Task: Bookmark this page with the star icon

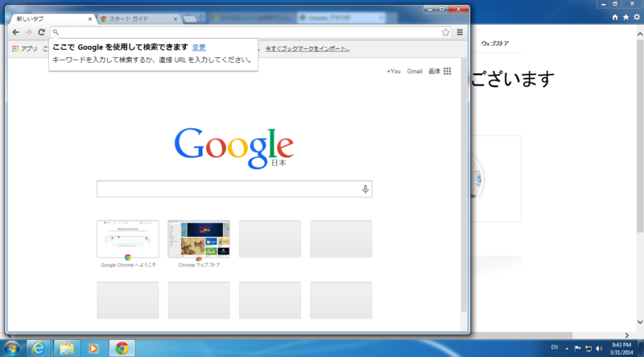Action: (446, 32)
